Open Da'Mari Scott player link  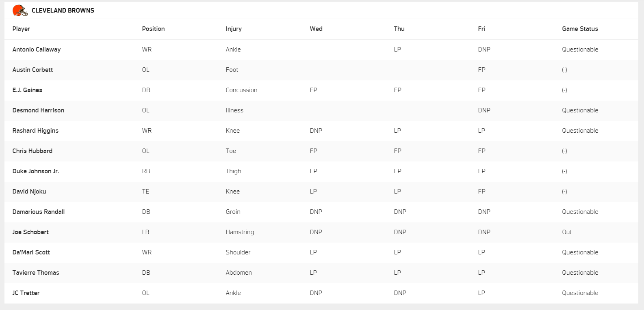coord(31,252)
